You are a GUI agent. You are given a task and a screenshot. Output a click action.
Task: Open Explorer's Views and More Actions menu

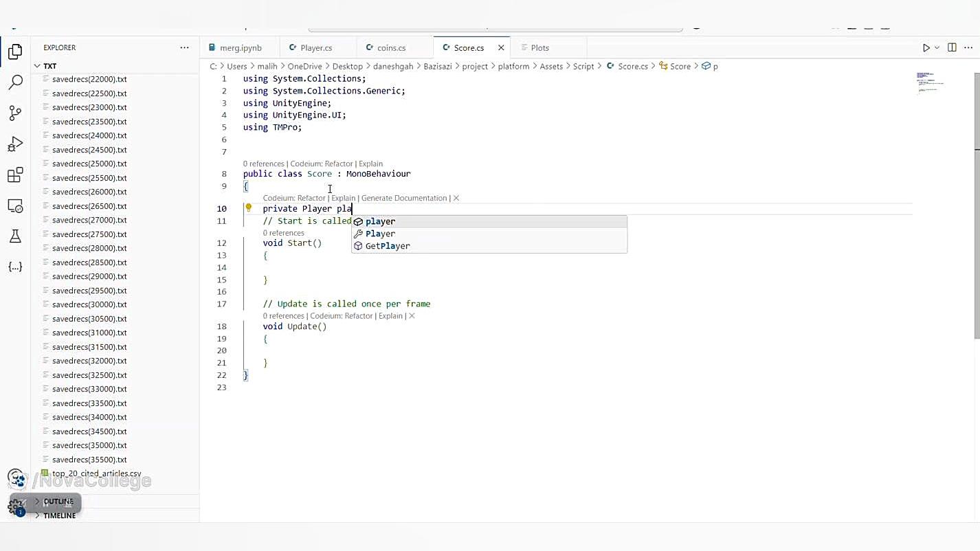point(184,47)
